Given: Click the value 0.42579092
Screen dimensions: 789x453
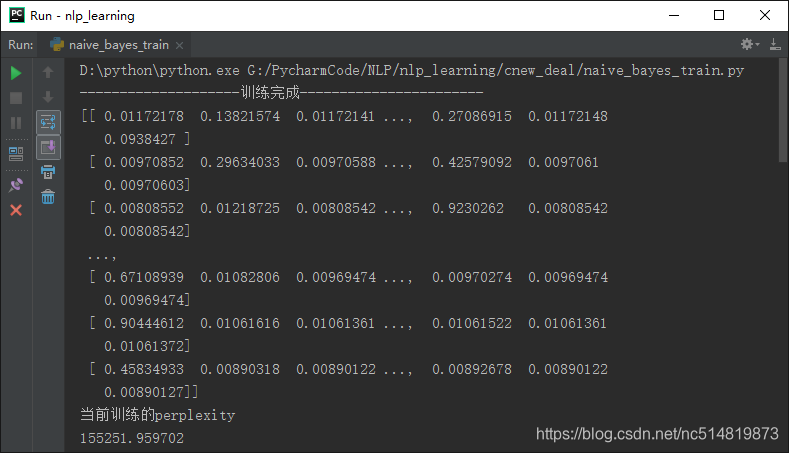Looking at the screenshot, I should pos(472,163).
